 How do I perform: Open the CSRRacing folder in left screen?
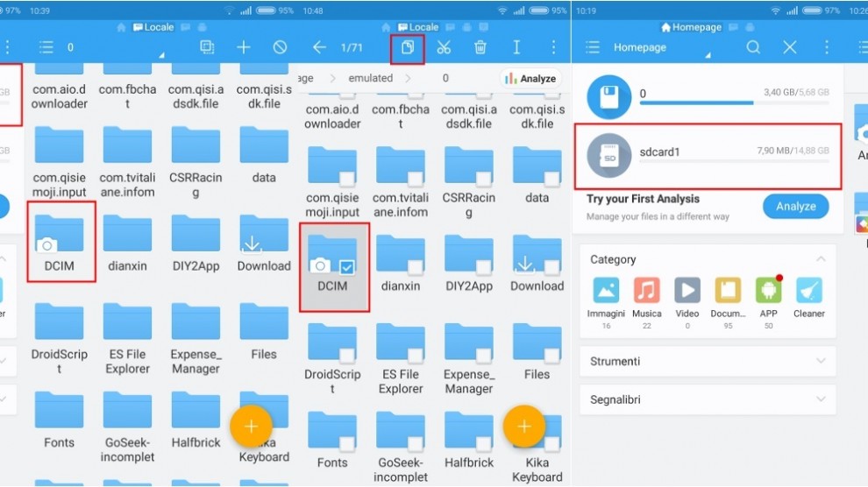tap(196, 162)
